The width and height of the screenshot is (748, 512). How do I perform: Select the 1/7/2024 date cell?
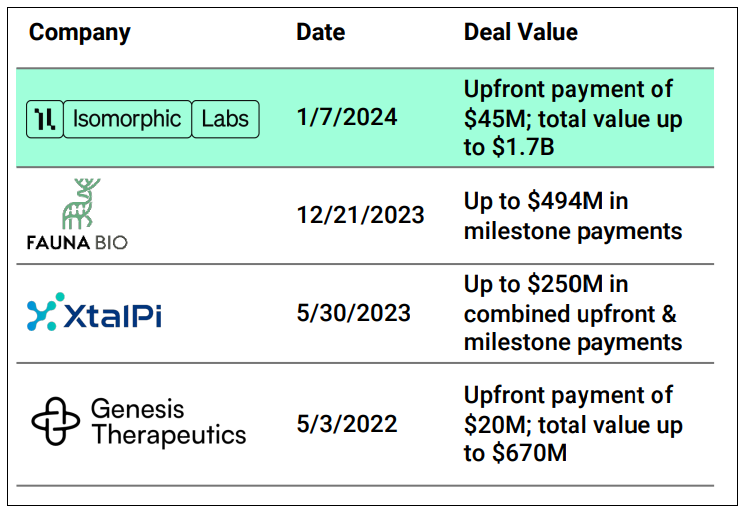tap(347, 117)
